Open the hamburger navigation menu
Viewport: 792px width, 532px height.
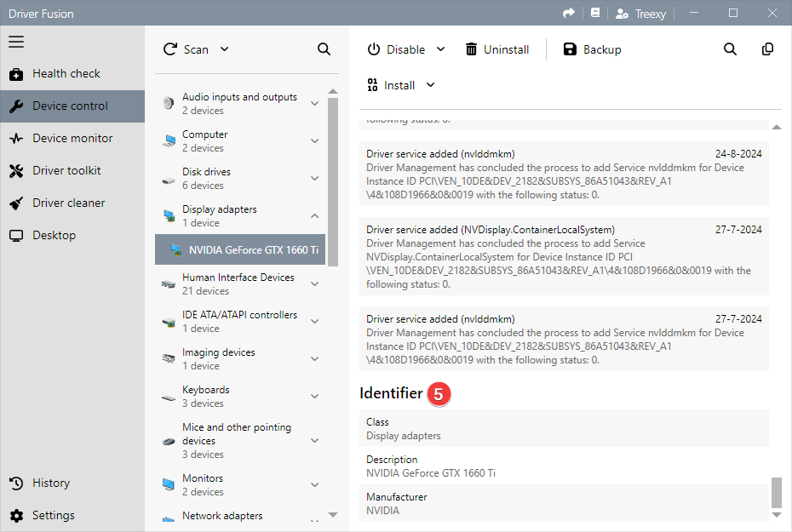click(16, 42)
